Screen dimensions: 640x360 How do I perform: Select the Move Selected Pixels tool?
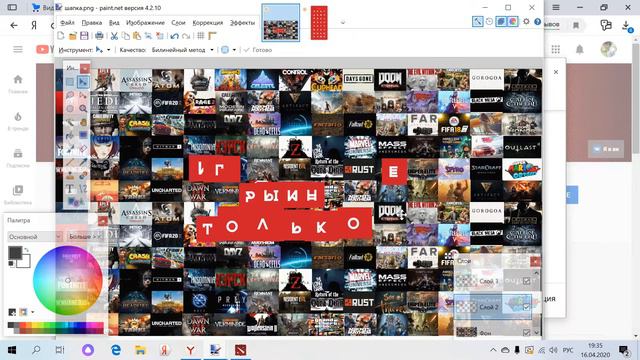(x=83, y=82)
